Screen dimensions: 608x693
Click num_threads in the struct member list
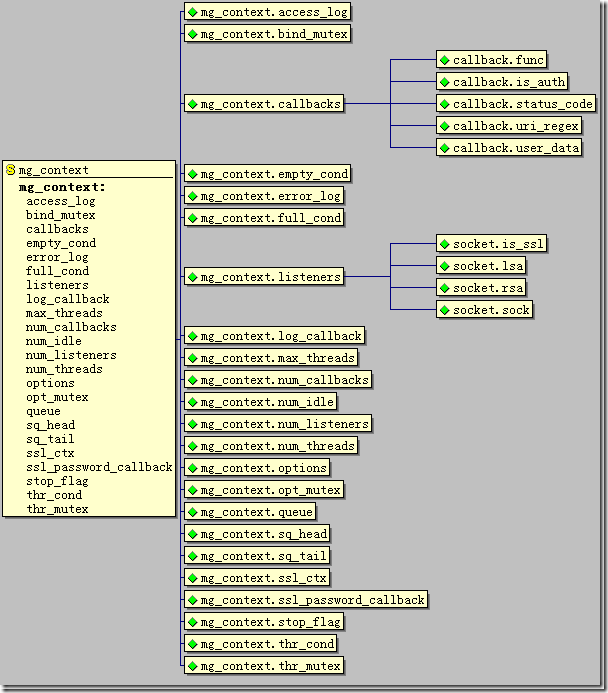coord(64,369)
